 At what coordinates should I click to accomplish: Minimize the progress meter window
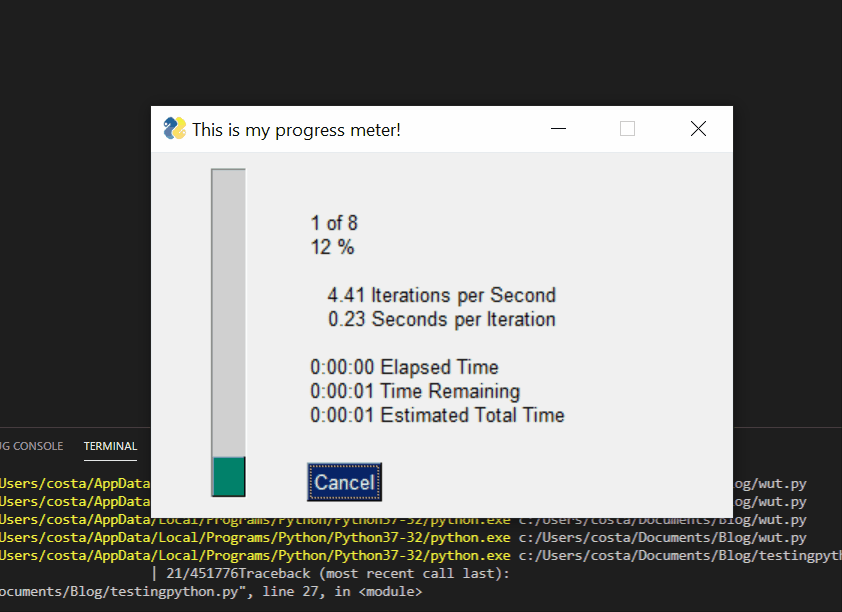tap(558, 129)
